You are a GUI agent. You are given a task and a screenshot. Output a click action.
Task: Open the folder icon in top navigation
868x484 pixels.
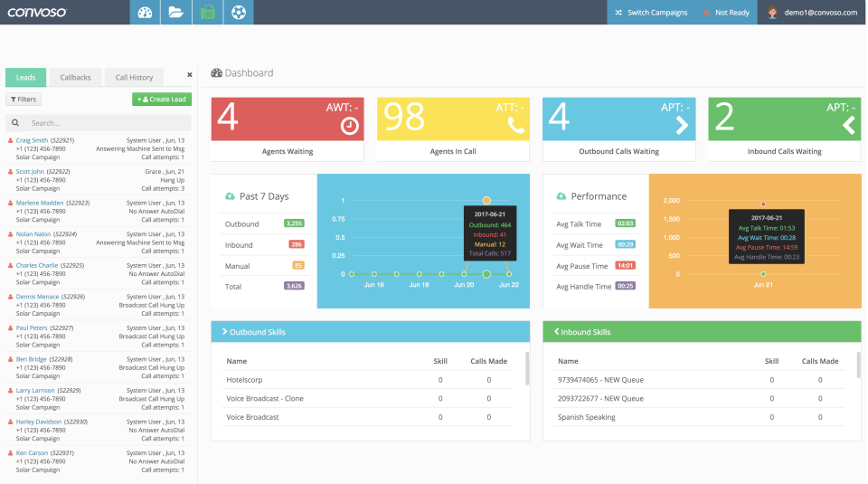[176, 12]
